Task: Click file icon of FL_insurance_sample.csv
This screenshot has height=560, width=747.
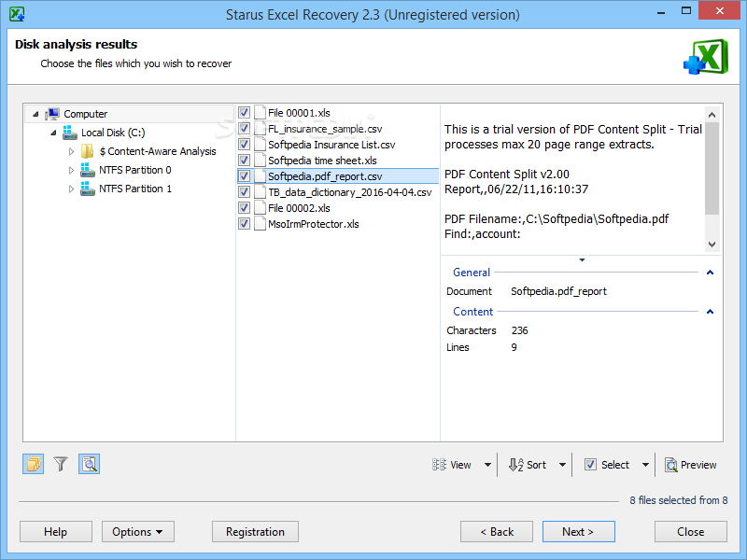Action: click(260, 129)
